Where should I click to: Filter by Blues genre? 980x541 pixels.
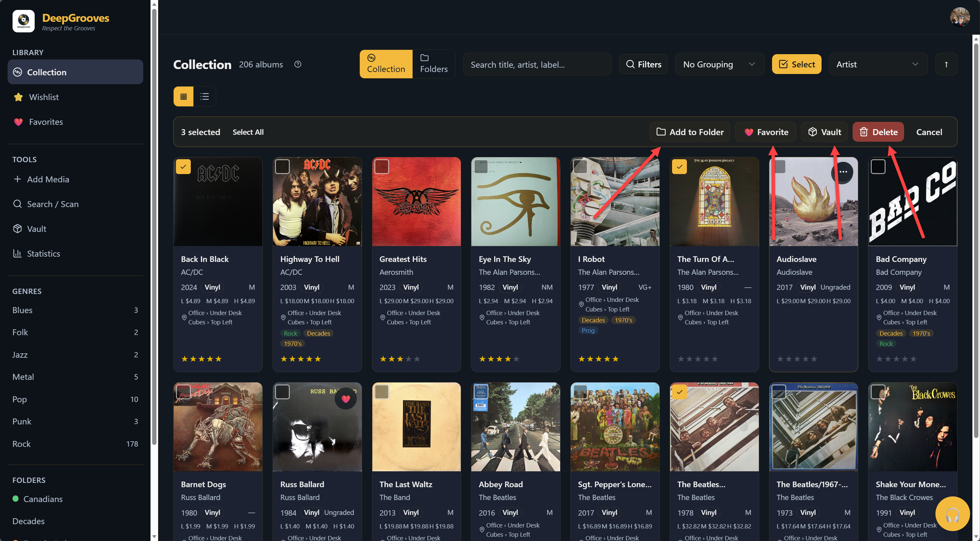point(75,310)
